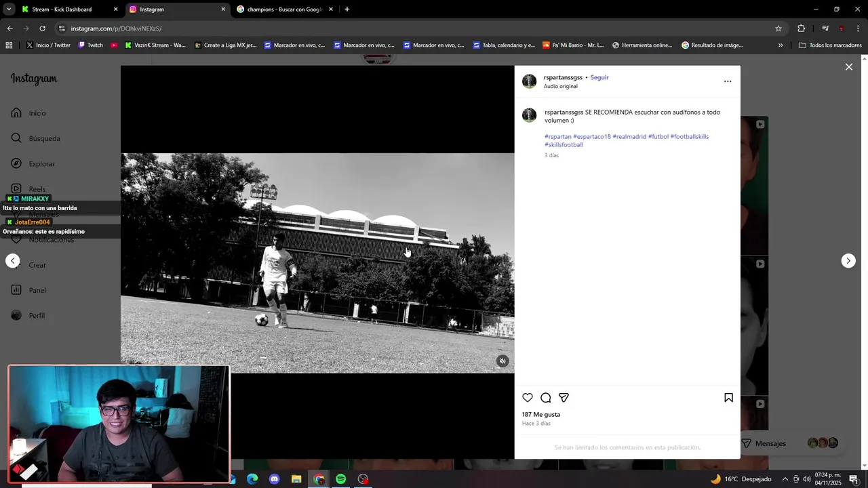
Task: Save the post with the bookmark icon
Action: pyautogui.click(x=728, y=398)
